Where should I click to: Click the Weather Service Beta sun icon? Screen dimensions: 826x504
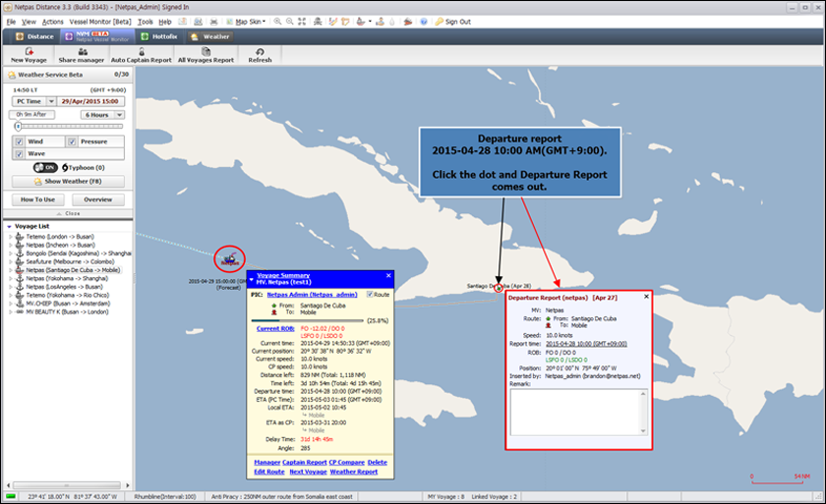point(12,75)
